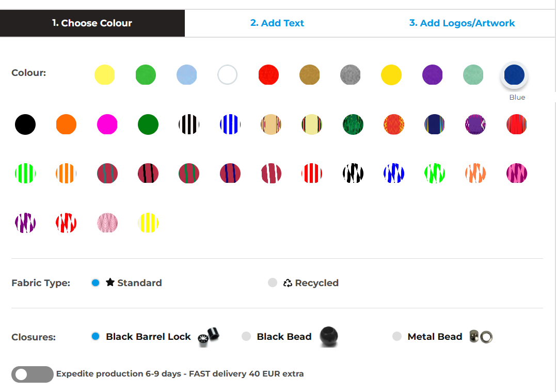The width and height of the screenshot is (556, 392).
Task: Open the Add Text tab
Action: click(277, 23)
